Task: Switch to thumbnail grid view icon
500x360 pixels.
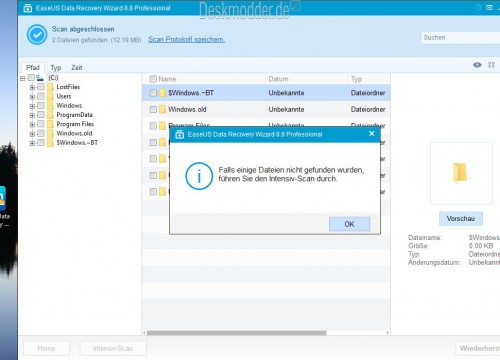Action: tap(491, 65)
